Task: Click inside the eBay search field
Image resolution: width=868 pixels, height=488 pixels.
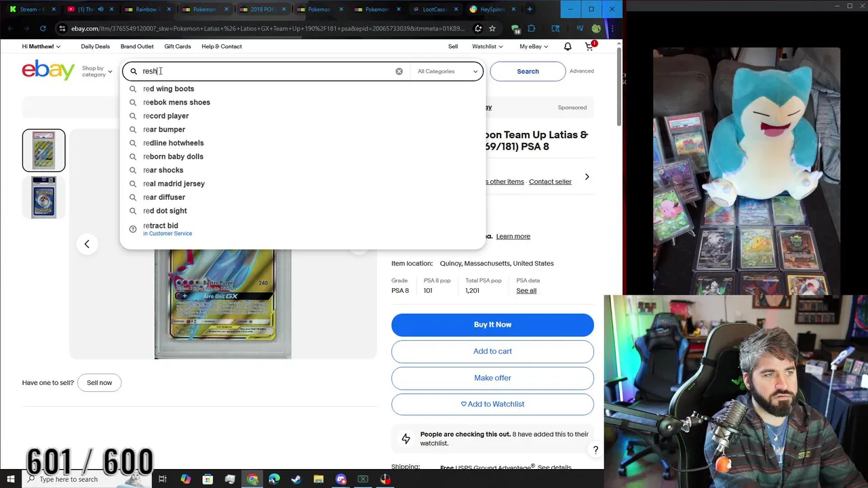Action: point(266,71)
